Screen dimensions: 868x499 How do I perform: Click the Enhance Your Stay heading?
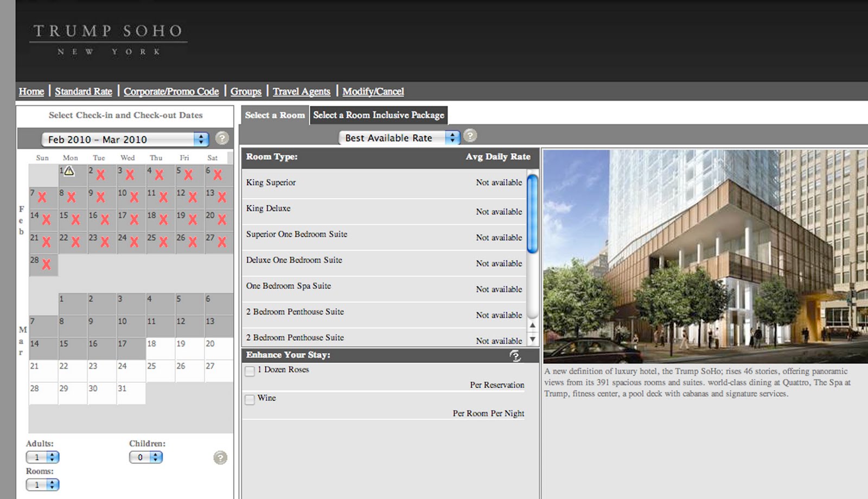[288, 355]
